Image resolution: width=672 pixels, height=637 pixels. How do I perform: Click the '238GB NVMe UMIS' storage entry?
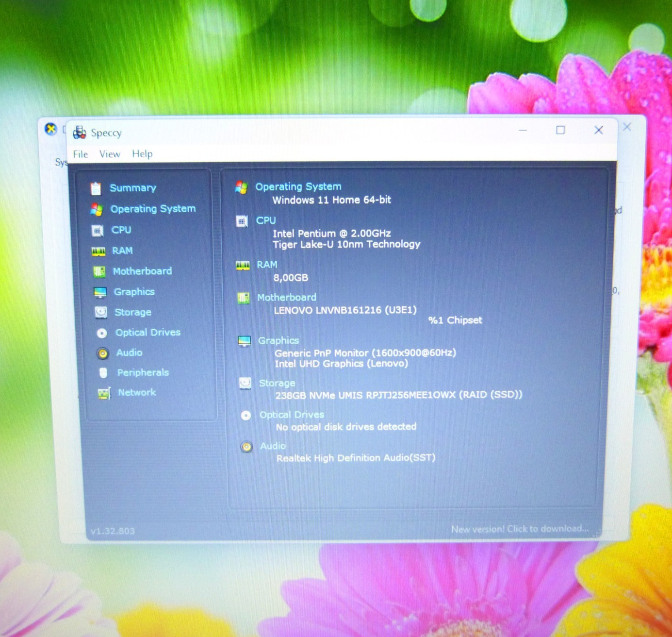399,395
